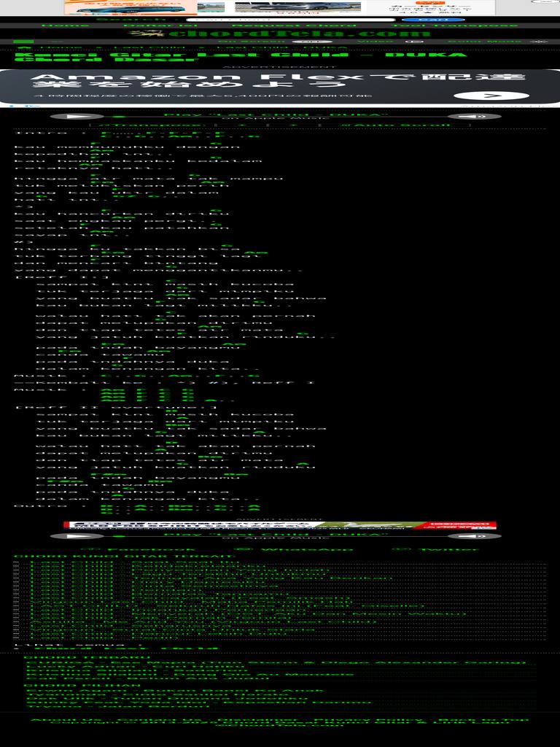Open the top Play "Last Child - DUKA" link
Screen dimensions: 560x747
(x=276, y=115)
